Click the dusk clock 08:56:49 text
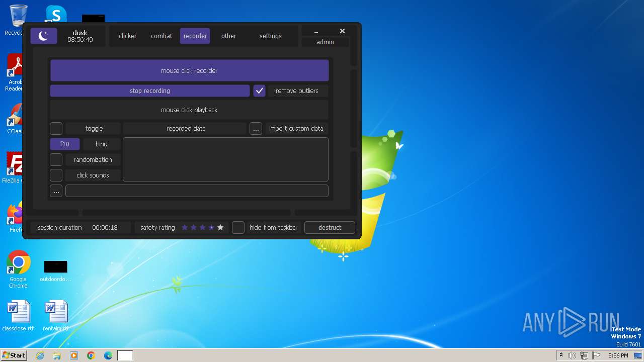644x362 pixels. coord(80,40)
